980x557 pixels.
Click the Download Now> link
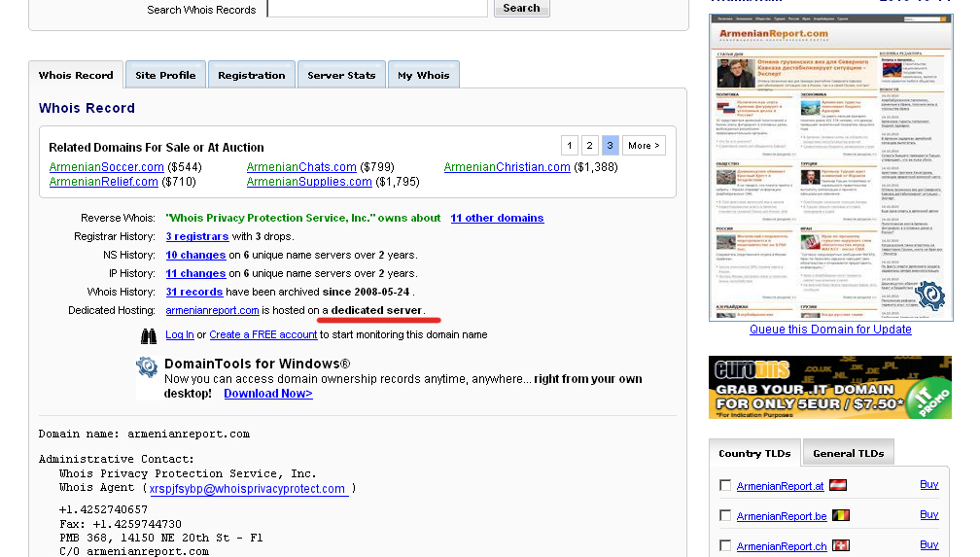click(x=268, y=394)
